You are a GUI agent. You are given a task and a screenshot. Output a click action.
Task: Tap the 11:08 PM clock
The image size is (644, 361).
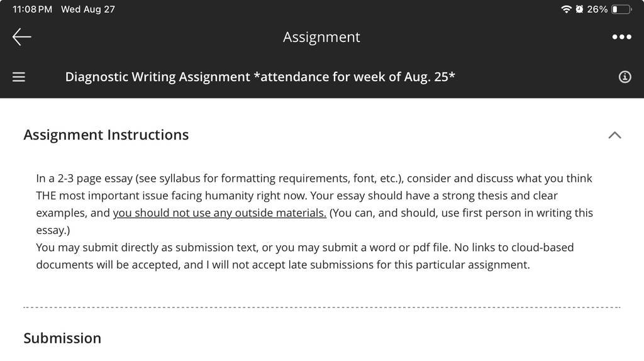point(33,9)
